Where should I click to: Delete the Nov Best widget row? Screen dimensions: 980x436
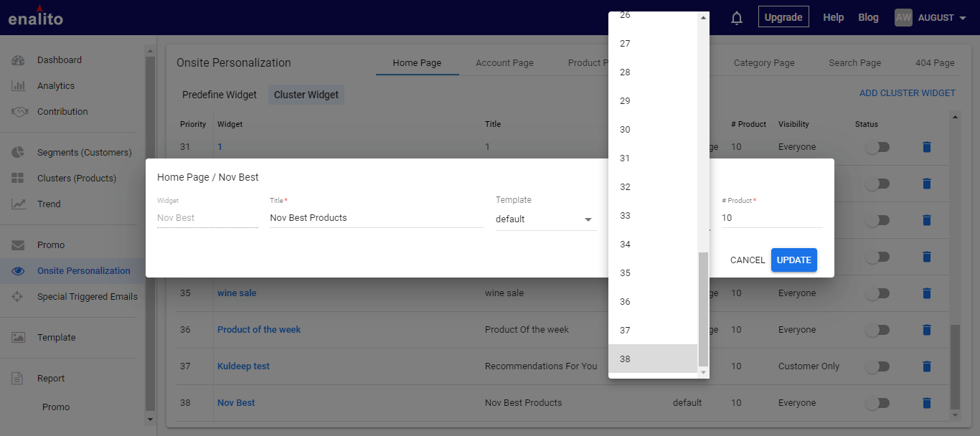[926, 403]
